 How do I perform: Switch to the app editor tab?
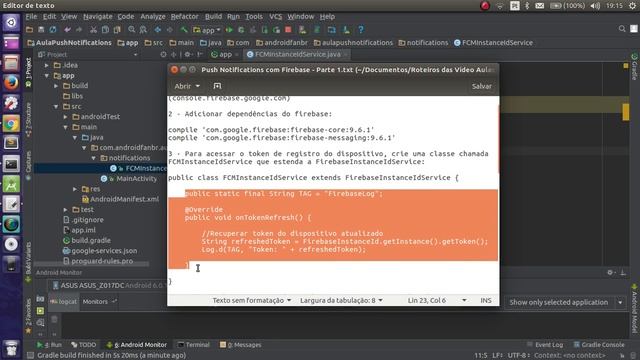click(224, 54)
